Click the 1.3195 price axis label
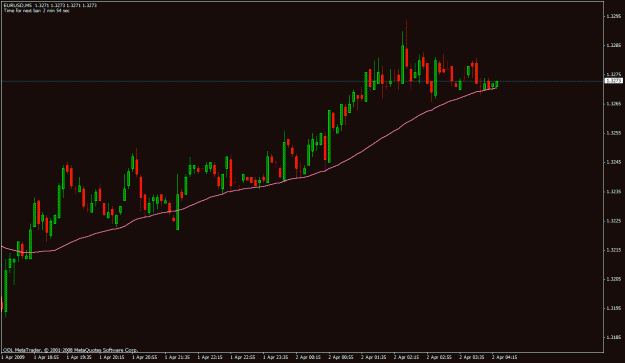The width and height of the screenshot is (625, 363). coord(613,308)
